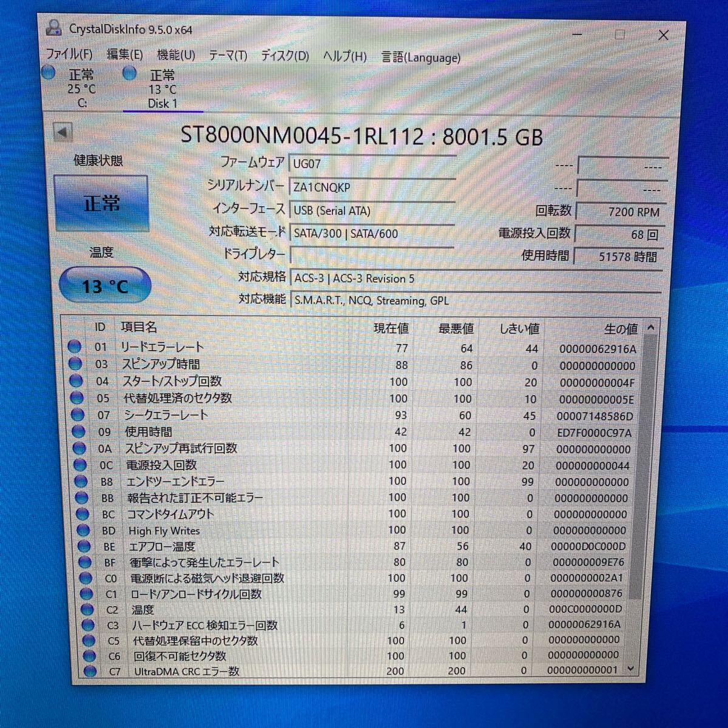The height and width of the screenshot is (728, 728).
Task: Open the 編集(E) menu
Action: [x=125, y=55]
